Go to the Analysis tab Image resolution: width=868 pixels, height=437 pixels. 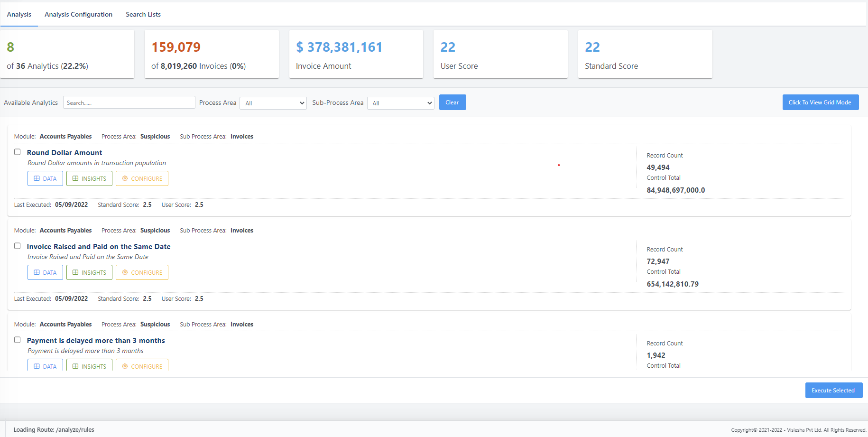(19, 14)
